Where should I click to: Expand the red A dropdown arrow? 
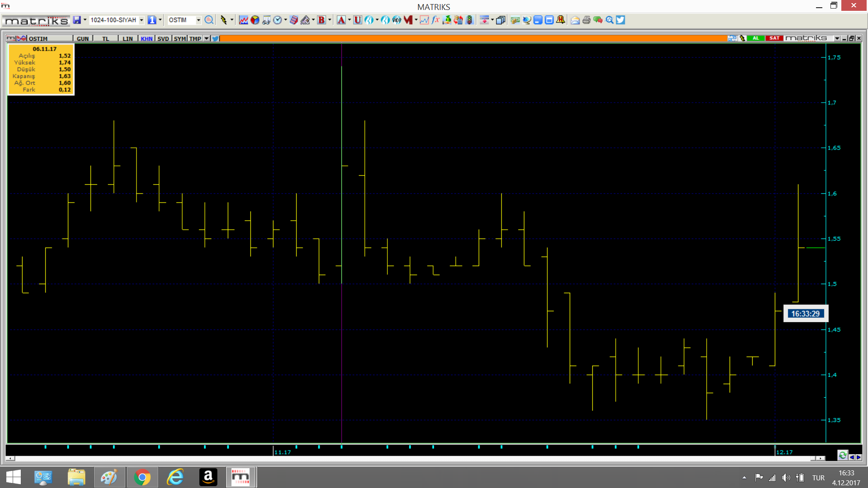coord(349,20)
